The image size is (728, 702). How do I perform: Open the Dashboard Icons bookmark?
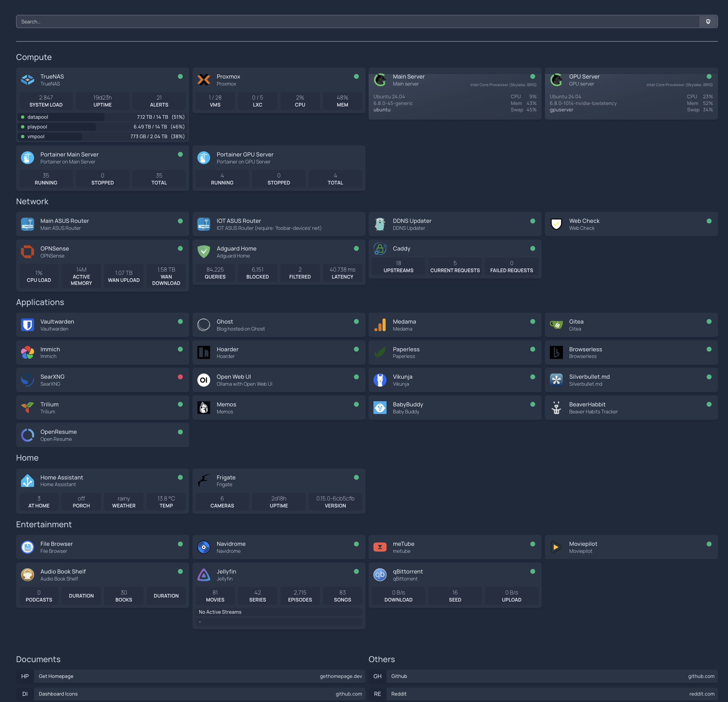(191, 694)
